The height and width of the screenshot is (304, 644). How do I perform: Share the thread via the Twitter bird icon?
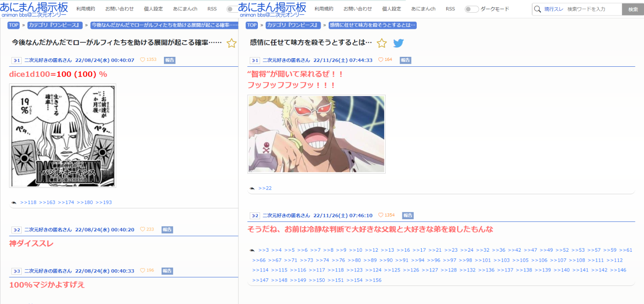coord(398,43)
